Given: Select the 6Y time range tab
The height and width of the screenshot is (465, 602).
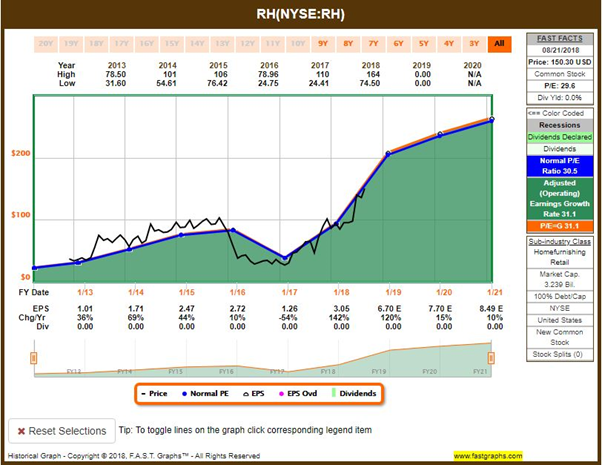Looking at the screenshot, I should [399, 44].
